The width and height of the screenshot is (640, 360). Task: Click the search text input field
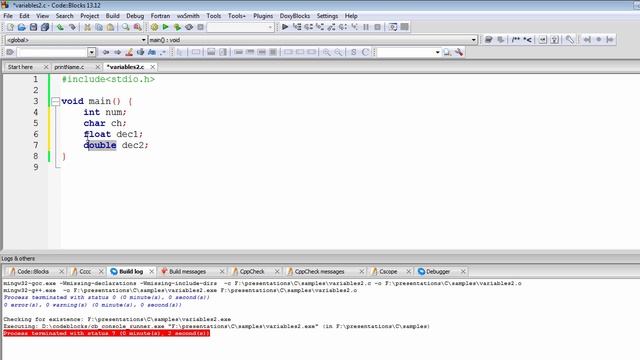(x=52, y=52)
